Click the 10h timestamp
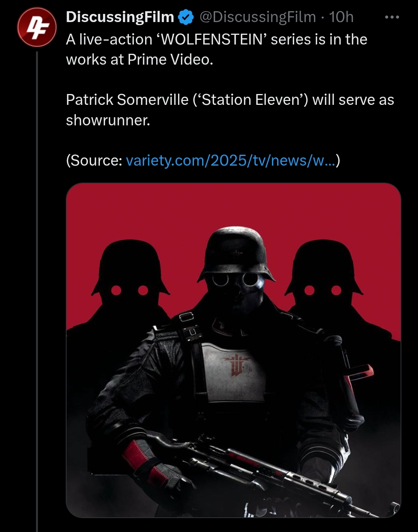 point(341,17)
